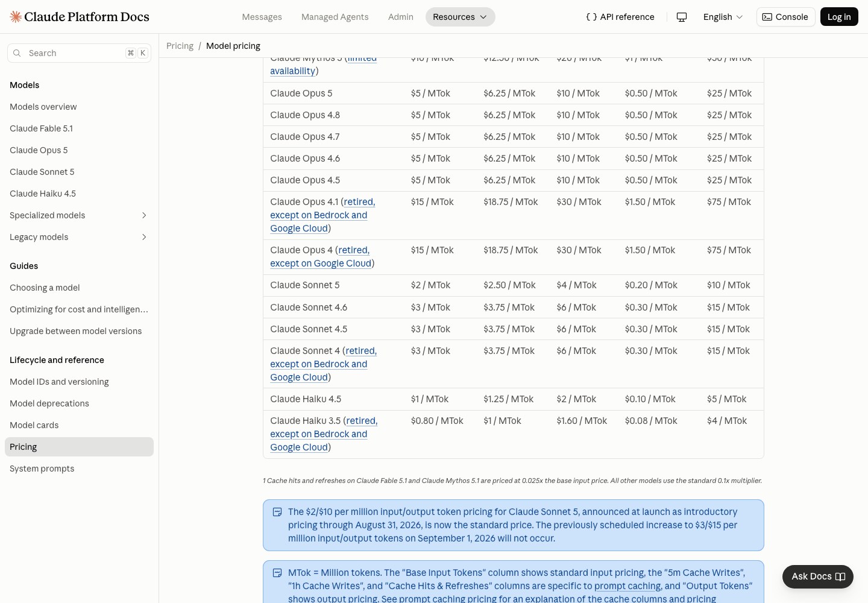Viewport: 868px width, 603px height.
Task: Open the Model cards page
Action: 79,425
